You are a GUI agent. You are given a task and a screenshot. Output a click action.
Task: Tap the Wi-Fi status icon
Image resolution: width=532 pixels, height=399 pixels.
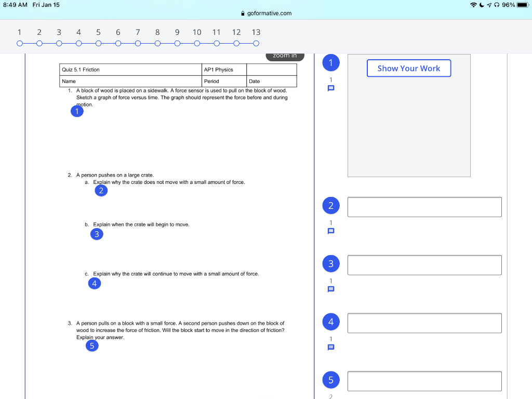tap(473, 5)
